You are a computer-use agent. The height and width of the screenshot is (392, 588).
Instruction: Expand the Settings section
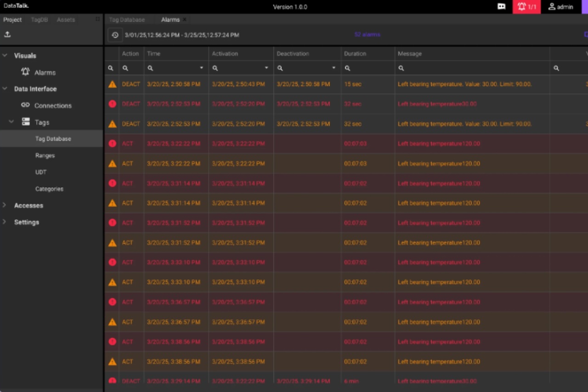[x=5, y=222]
